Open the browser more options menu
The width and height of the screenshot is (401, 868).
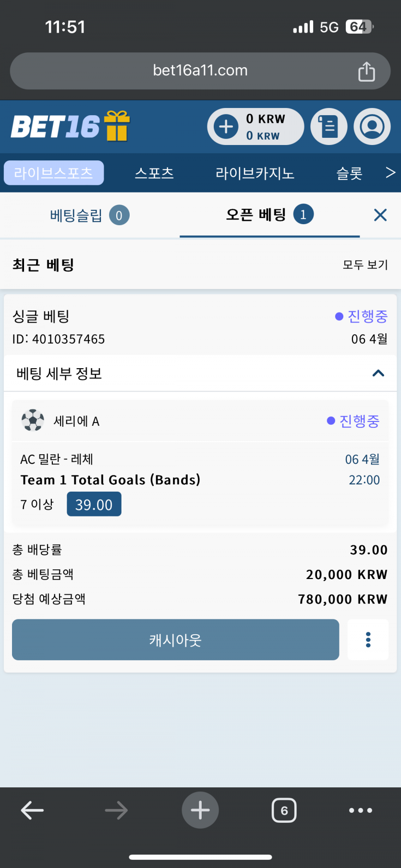pyautogui.click(x=361, y=810)
